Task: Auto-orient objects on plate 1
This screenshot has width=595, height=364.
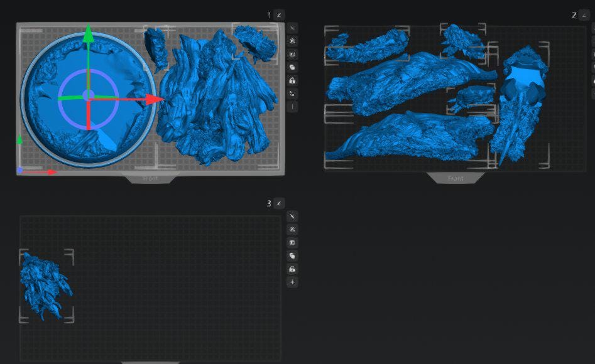Action: (x=292, y=41)
